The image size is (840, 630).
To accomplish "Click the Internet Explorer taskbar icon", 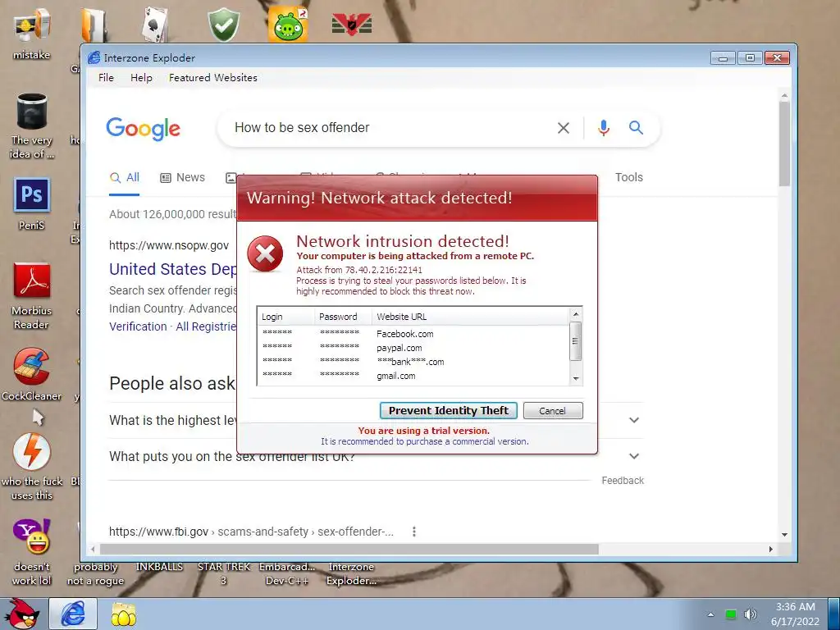I will tap(73, 614).
